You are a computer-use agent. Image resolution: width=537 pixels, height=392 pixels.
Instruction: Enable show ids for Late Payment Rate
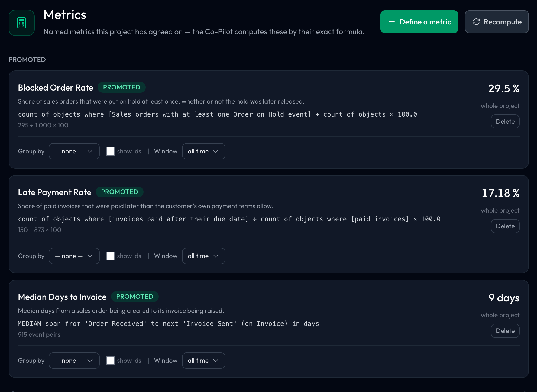[x=110, y=256]
